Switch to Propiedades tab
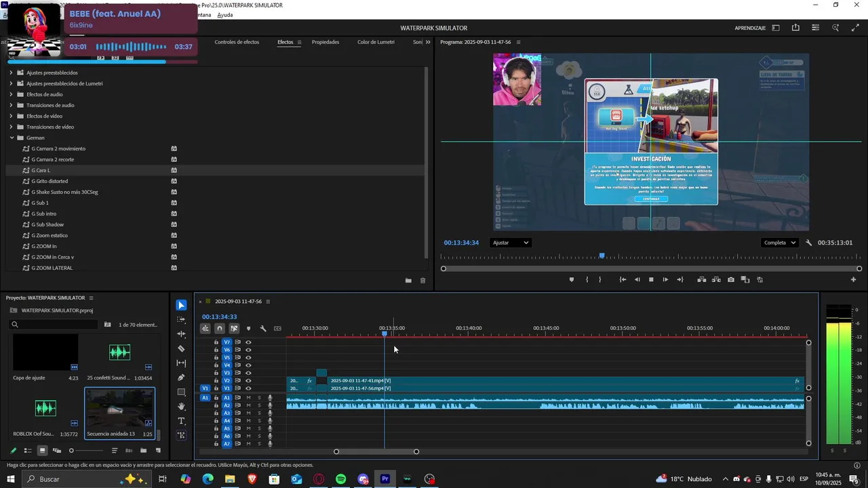This screenshot has height=488, width=868. pos(325,42)
